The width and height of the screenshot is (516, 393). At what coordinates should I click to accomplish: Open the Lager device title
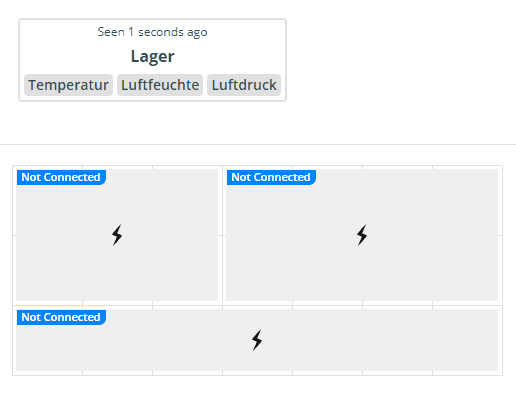pos(152,56)
